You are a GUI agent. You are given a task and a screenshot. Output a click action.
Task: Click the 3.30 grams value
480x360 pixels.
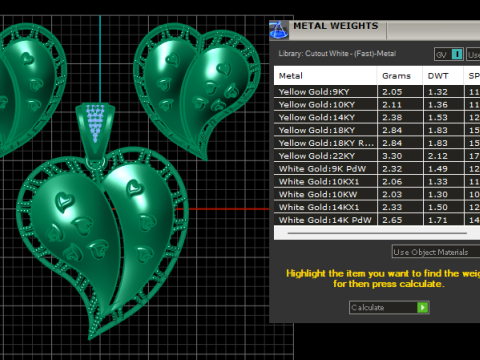pos(392,156)
